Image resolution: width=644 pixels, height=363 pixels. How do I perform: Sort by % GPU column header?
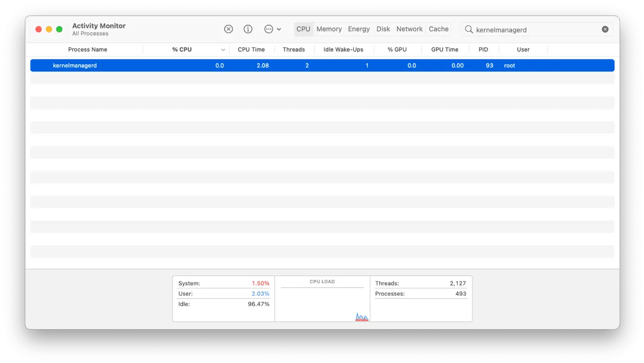[397, 50]
